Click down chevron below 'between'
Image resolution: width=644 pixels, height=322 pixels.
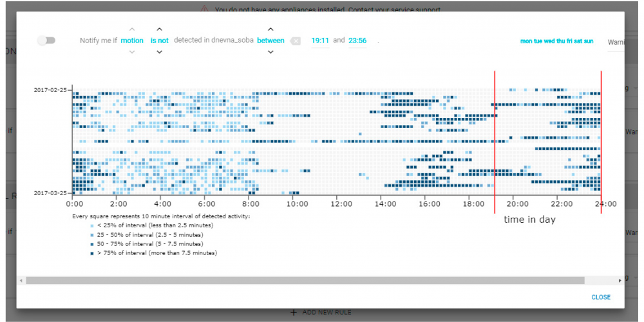coord(270,52)
